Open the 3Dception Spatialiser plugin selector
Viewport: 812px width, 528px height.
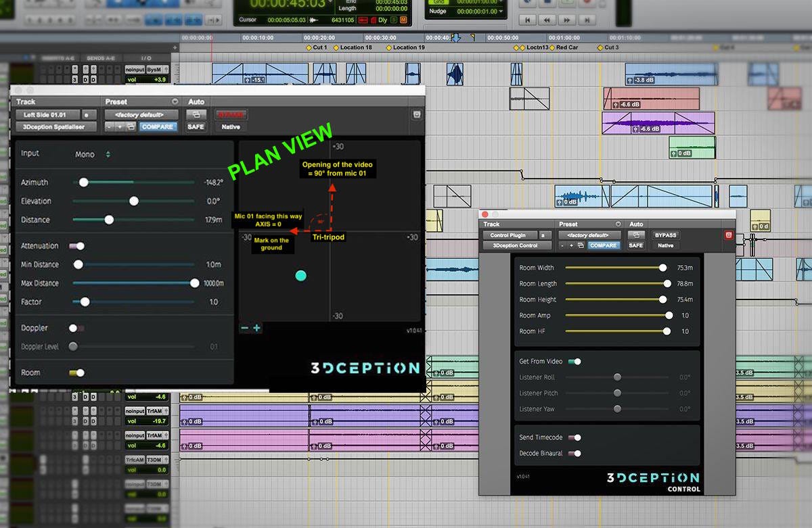click(x=55, y=127)
